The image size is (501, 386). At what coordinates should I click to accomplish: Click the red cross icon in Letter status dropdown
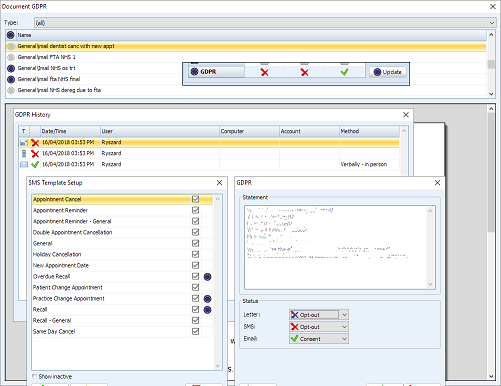tap(294, 315)
